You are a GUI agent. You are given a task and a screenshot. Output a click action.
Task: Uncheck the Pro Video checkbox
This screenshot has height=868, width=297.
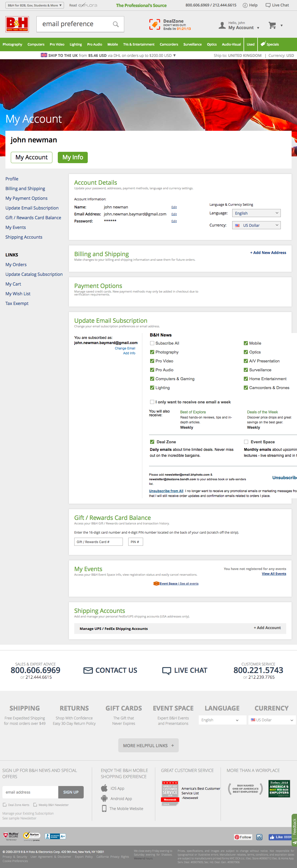click(152, 361)
